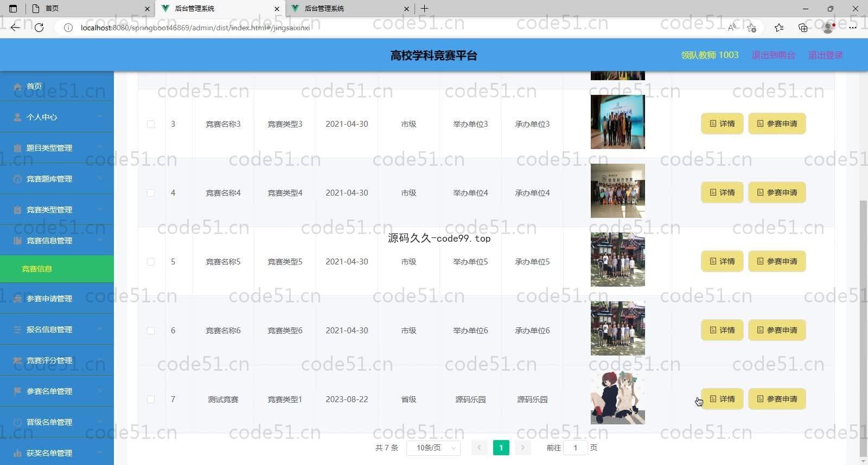Open the 晋级名单管理 menu label
This screenshot has width=868, height=465.
(x=49, y=422)
